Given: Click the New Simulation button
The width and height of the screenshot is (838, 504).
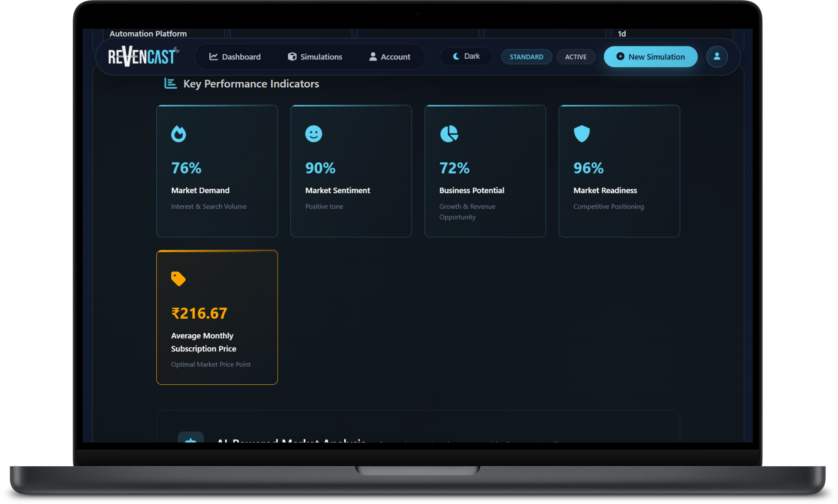Looking at the screenshot, I should 650,56.
